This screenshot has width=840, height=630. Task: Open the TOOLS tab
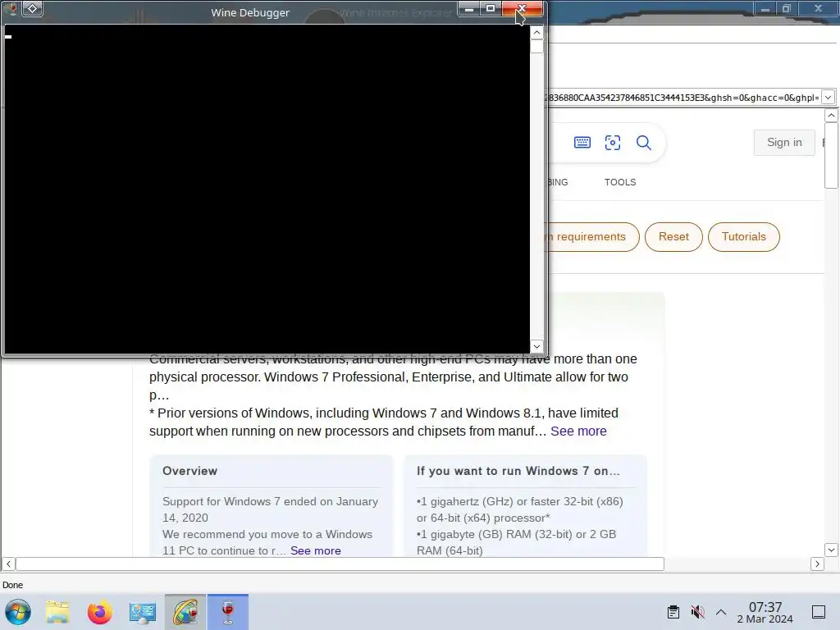[620, 182]
